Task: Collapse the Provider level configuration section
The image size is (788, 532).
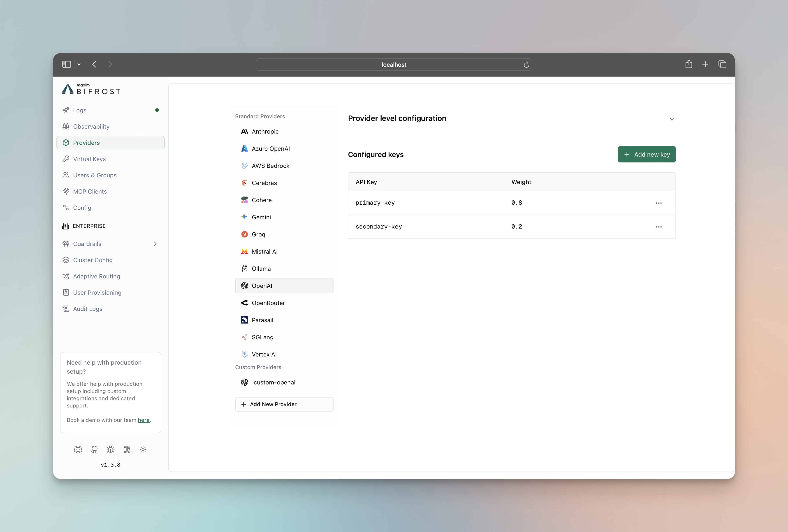Action: click(672, 119)
